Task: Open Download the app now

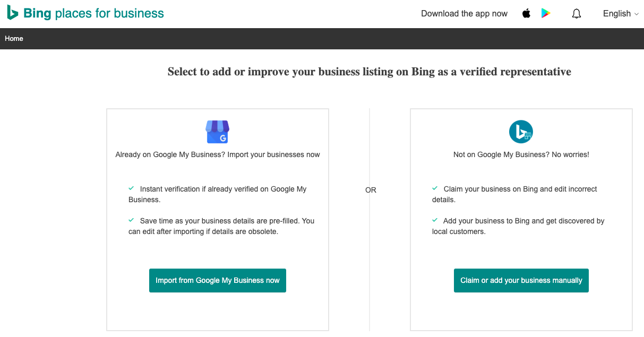Action: pyautogui.click(x=464, y=13)
